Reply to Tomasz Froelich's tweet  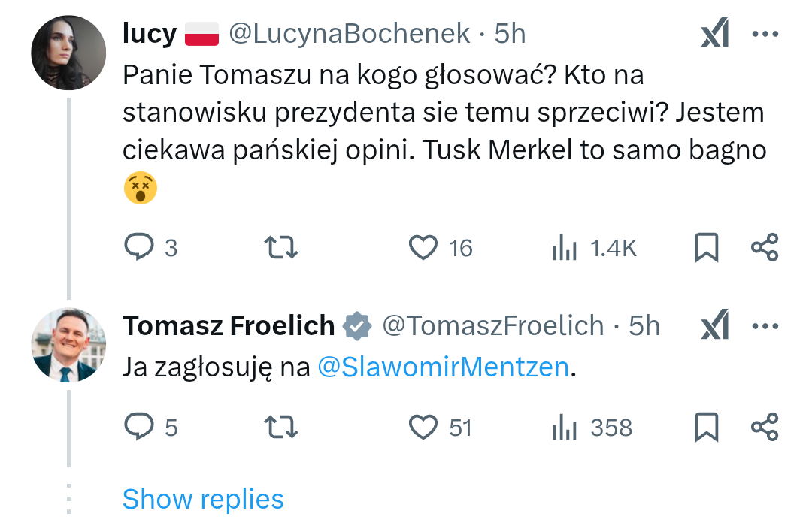pos(139,428)
